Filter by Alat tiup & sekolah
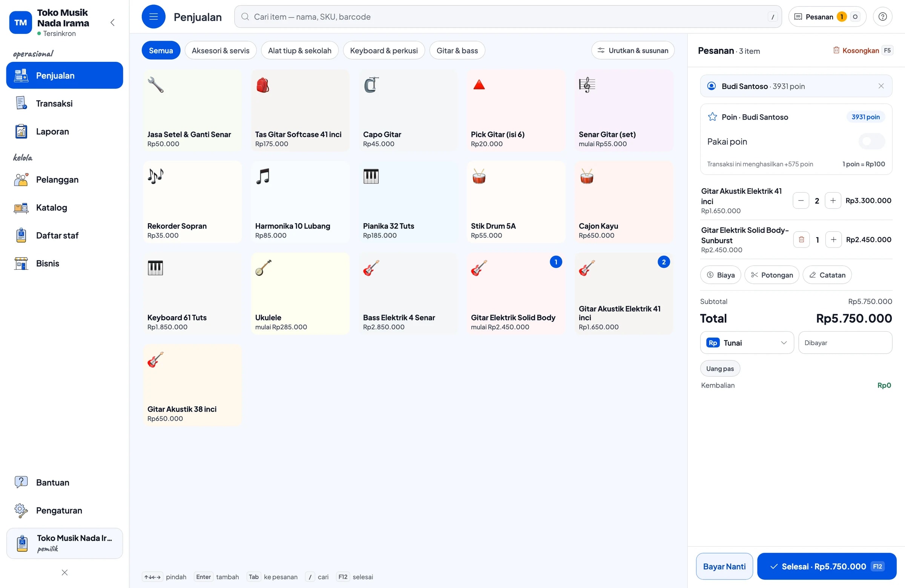The height and width of the screenshot is (588, 905). (x=299, y=51)
